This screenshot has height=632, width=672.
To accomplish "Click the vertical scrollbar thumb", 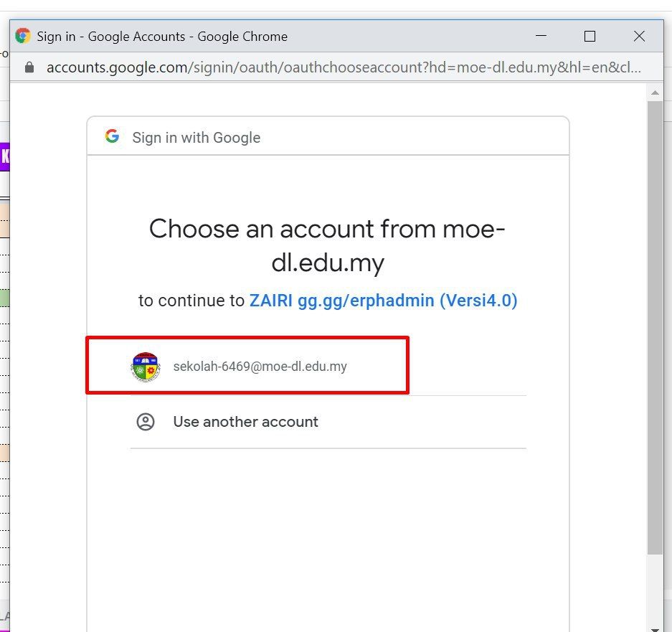I will click(x=655, y=323).
